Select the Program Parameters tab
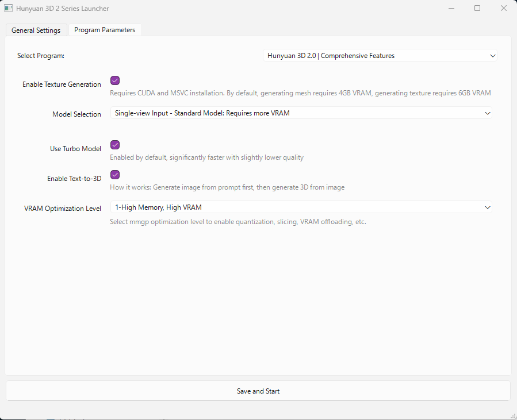Image resolution: width=517 pixels, height=420 pixels. [x=105, y=30]
